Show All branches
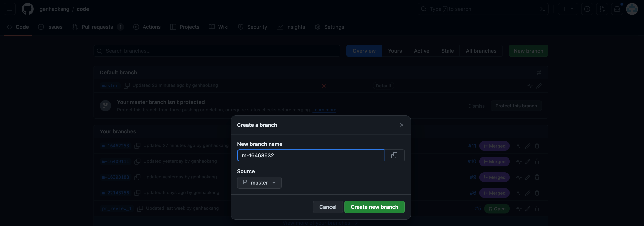Viewport: 644px width, 226px height. coord(481,51)
